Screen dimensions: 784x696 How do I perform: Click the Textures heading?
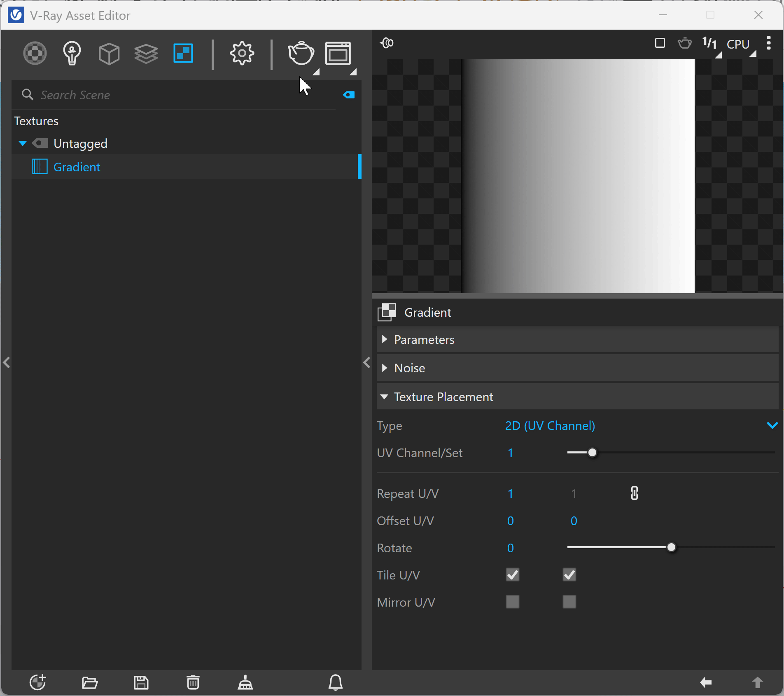pos(36,121)
